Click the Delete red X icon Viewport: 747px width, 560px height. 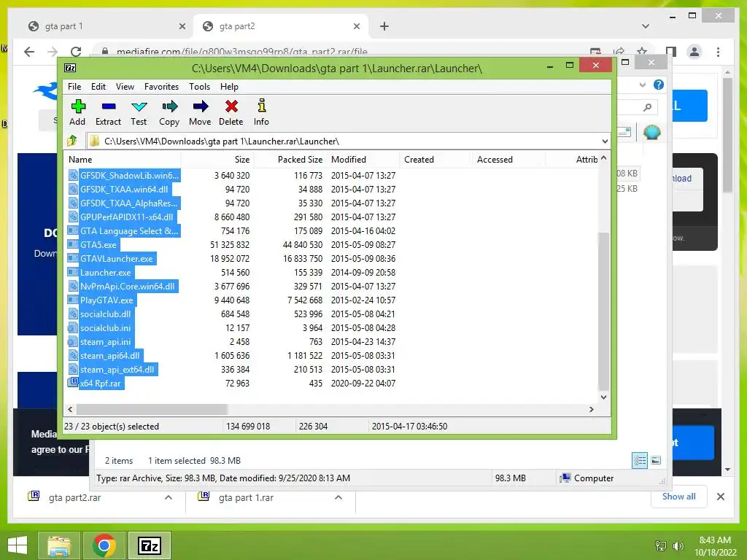[x=231, y=106]
